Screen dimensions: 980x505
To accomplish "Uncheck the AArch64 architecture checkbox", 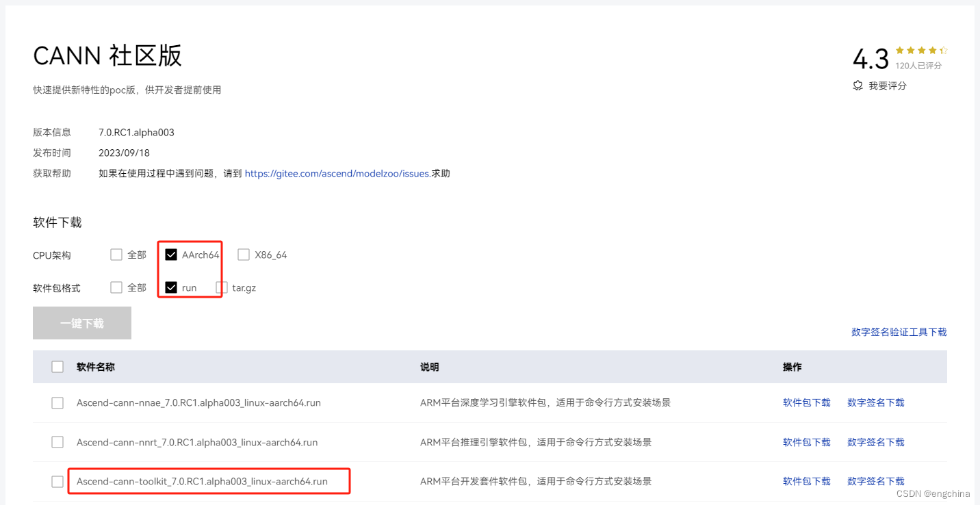I will pos(171,255).
